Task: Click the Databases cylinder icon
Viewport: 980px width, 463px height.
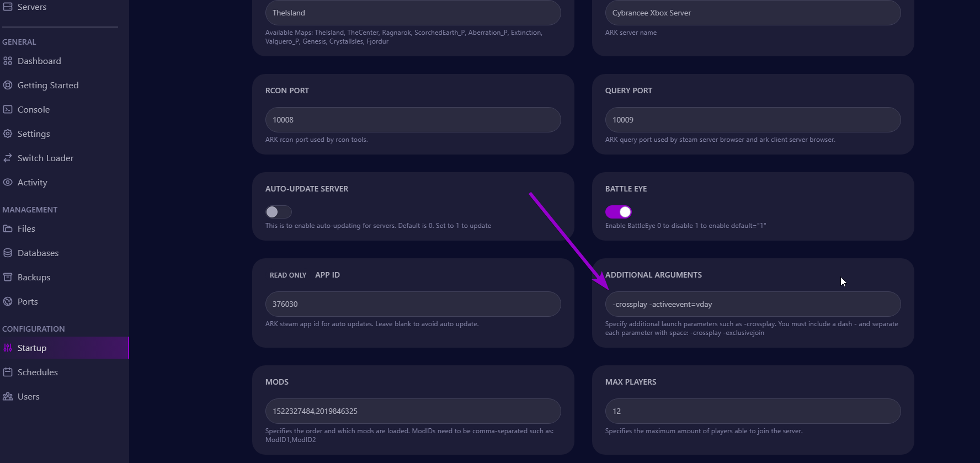Action: (8, 253)
